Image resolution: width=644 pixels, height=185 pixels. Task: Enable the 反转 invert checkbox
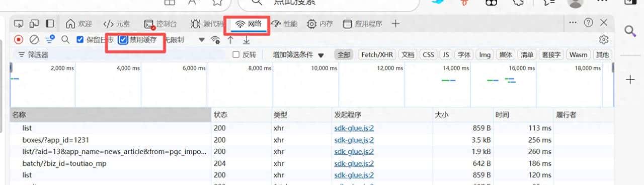click(x=236, y=54)
